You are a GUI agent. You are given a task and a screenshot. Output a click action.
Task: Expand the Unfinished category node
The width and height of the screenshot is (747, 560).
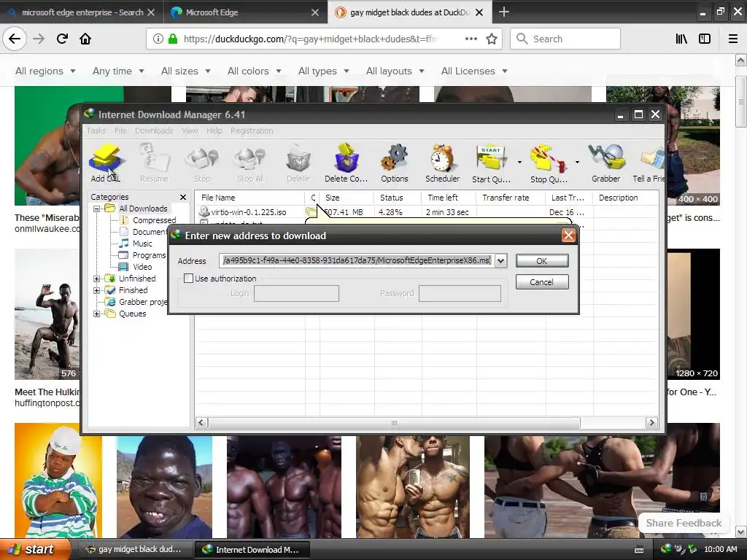[97, 279]
